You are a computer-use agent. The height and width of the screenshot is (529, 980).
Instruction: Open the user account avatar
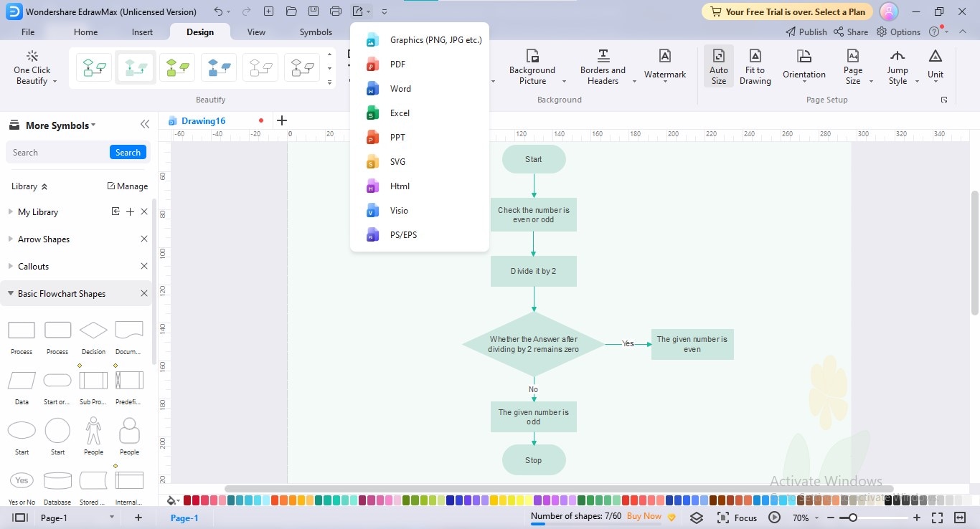click(x=889, y=11)
